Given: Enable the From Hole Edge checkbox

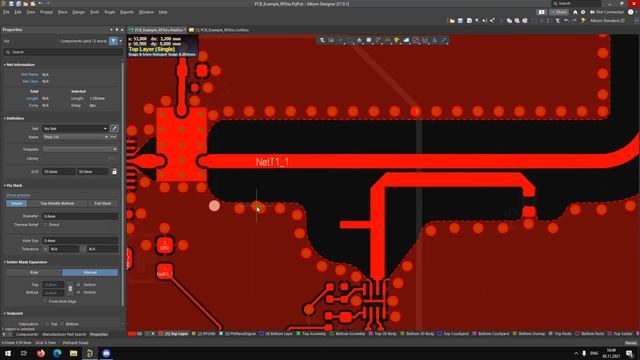Looking at the screenshot, I should pyautogui.click(x=45, y=301).
